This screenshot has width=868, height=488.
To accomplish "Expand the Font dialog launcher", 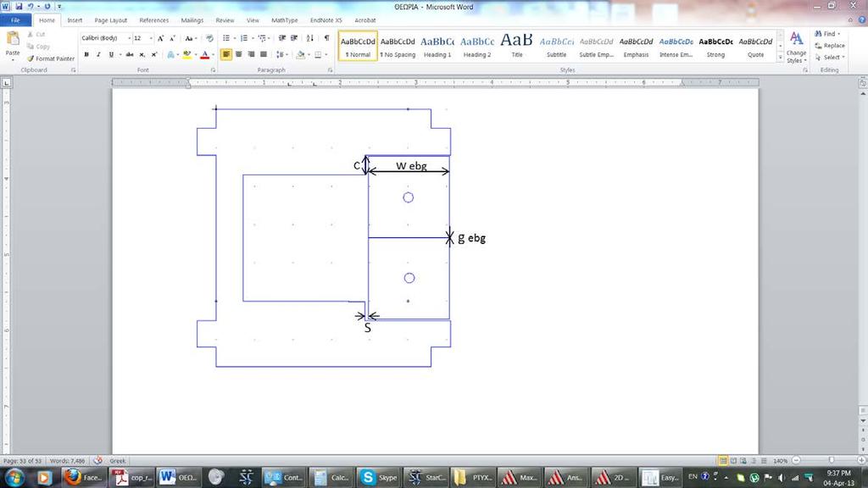I will pos(213,70).
